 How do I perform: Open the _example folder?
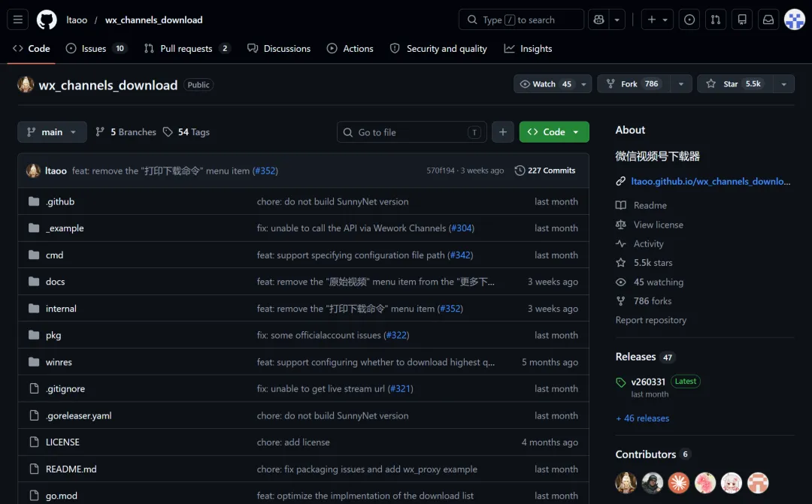[65, 228]
